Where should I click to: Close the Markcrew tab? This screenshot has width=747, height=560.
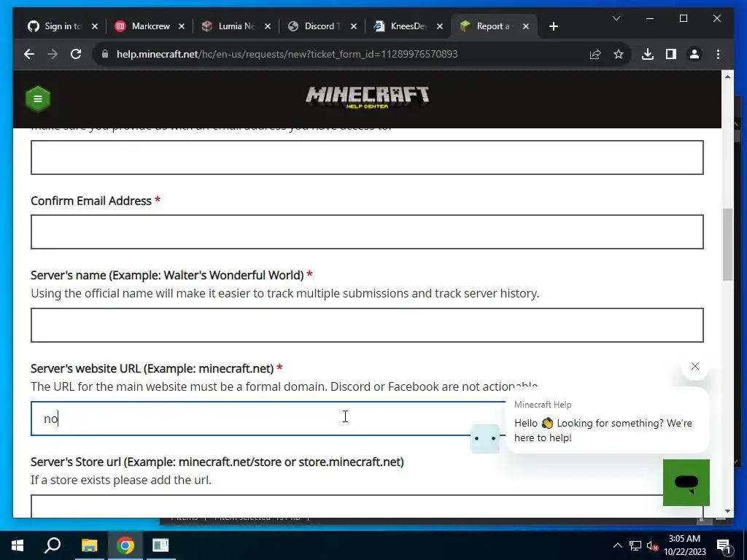pos(181,27)
